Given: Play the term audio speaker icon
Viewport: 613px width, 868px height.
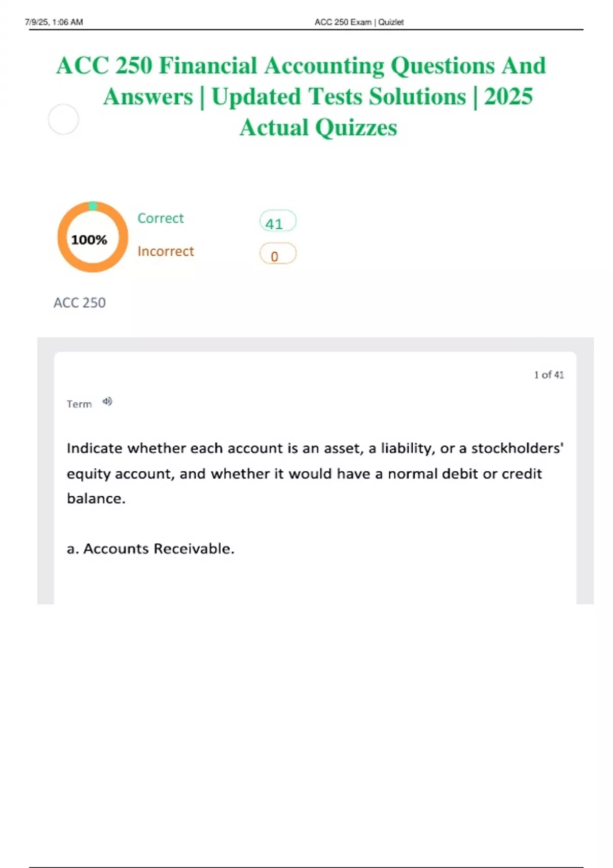Looking at the screenshot, I should click(x=107, y=402).
